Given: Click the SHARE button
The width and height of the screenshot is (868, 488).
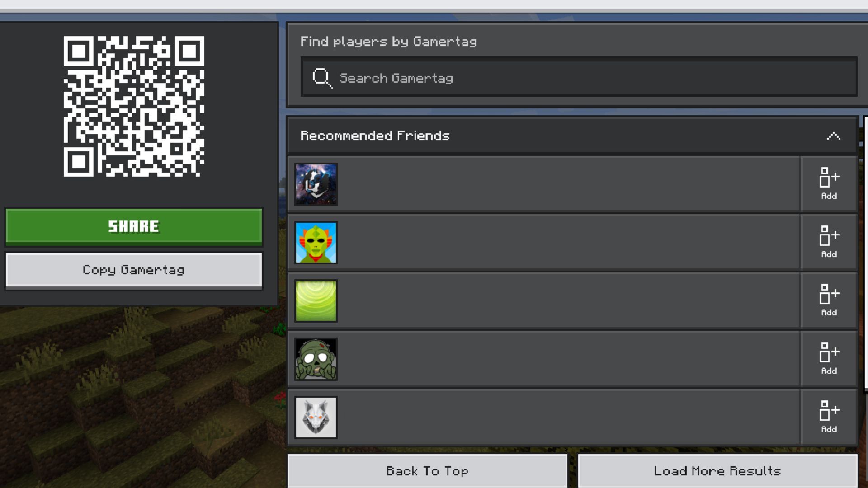Looking at the screenshot, I should point(133,226).
